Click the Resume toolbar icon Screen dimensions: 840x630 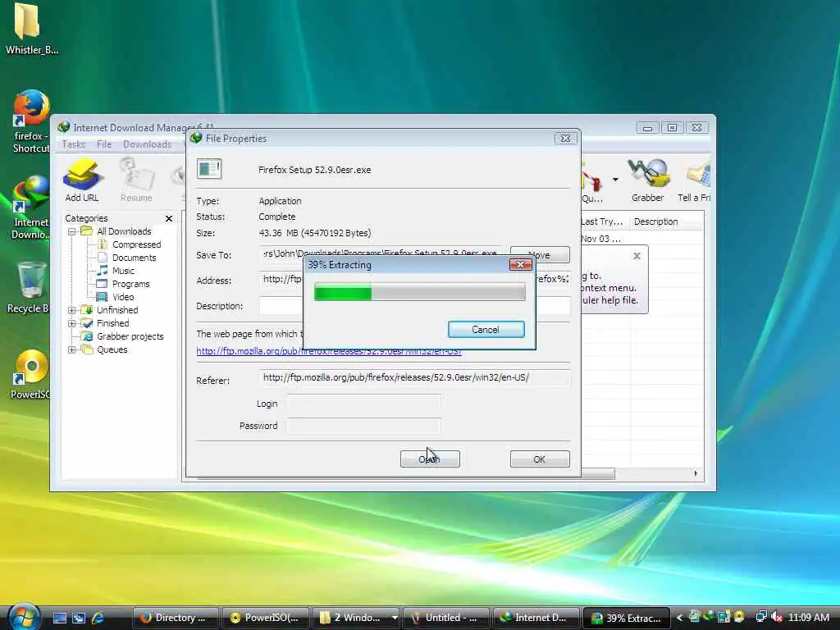click(136, 180)
